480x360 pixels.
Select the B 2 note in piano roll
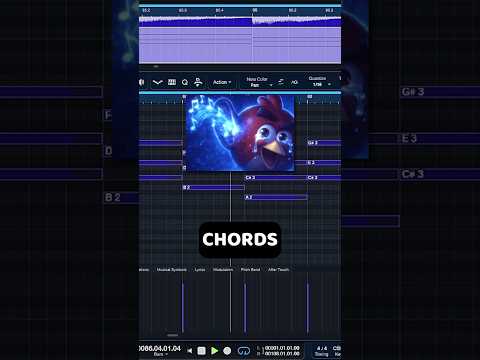[x=213, y=188]
